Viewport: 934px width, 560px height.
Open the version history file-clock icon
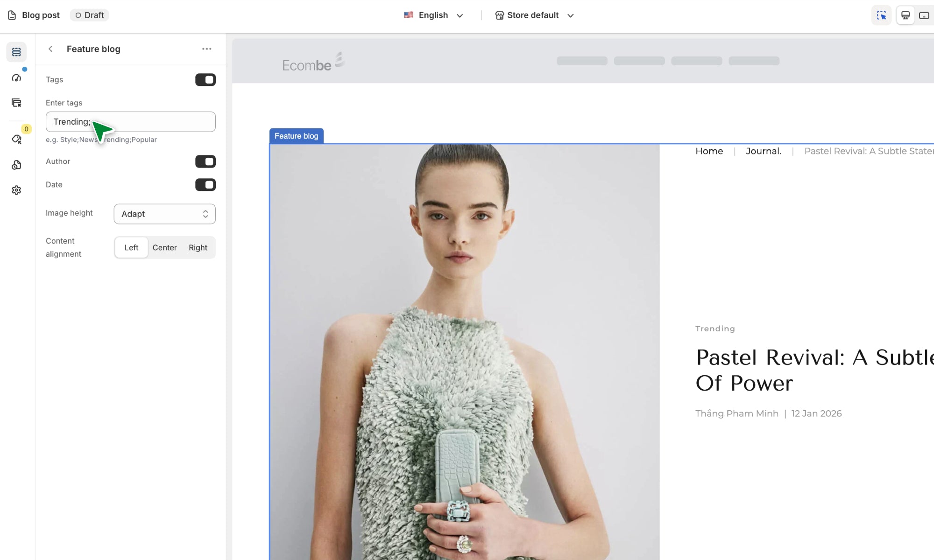tap(16, 165)
